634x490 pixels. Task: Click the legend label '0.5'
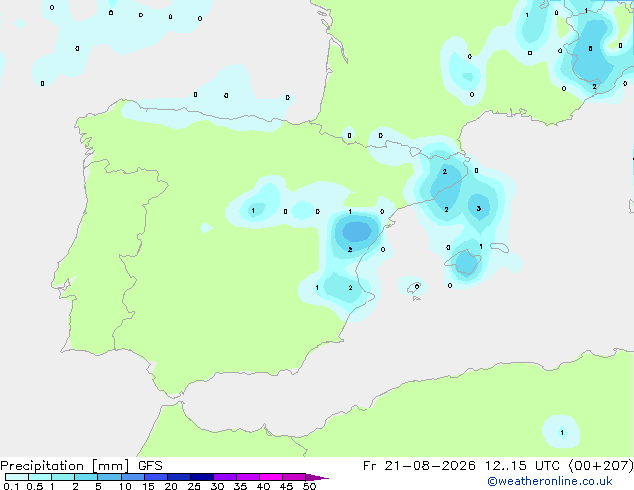[34, 486]
